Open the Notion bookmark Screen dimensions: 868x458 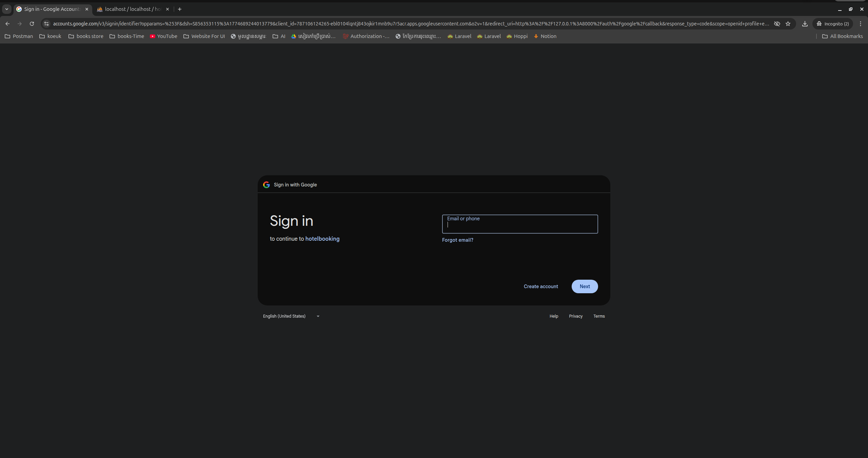[x=545, y=36]
